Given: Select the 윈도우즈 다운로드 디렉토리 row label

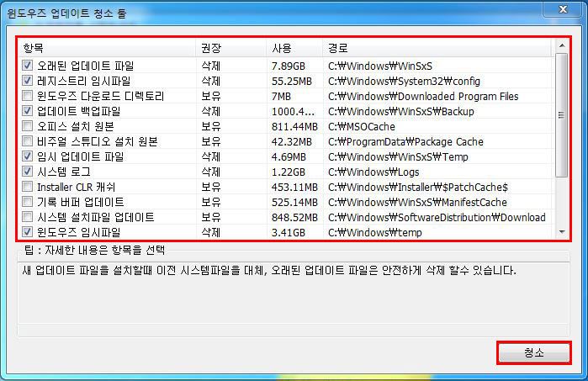Looking at the screenshot, I should click(x=100, y=96).
